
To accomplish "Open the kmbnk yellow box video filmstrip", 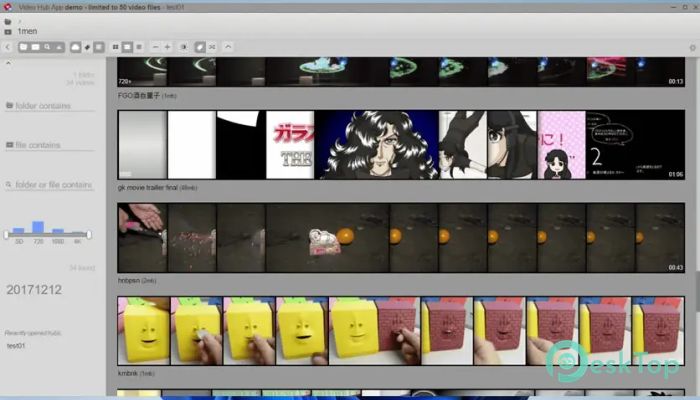I will pos(401,331).
